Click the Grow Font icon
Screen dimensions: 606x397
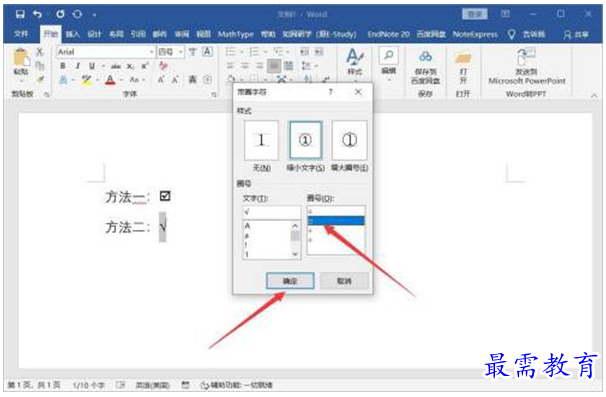click(161, 80)
